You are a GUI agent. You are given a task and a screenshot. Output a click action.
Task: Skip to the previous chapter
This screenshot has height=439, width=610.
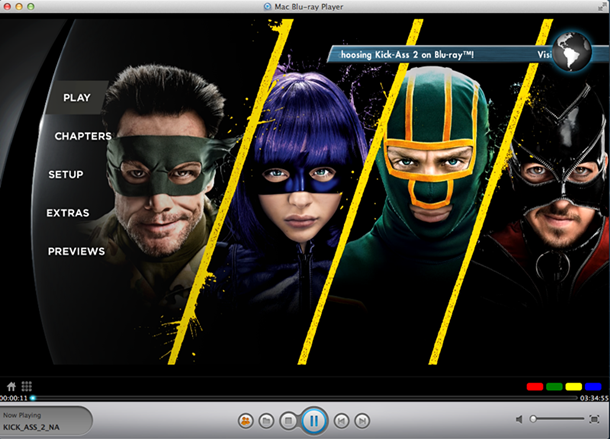pyautogui.click(x=341, y=421)
